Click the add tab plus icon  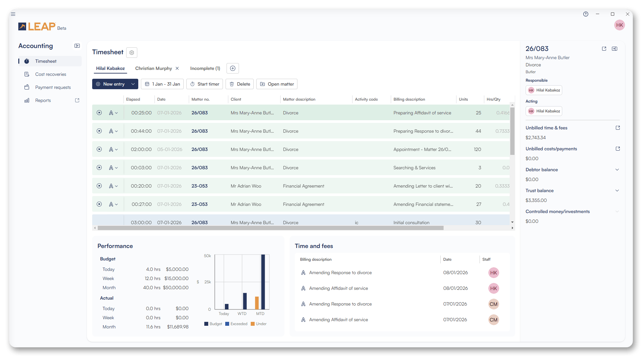pos(233,68)
